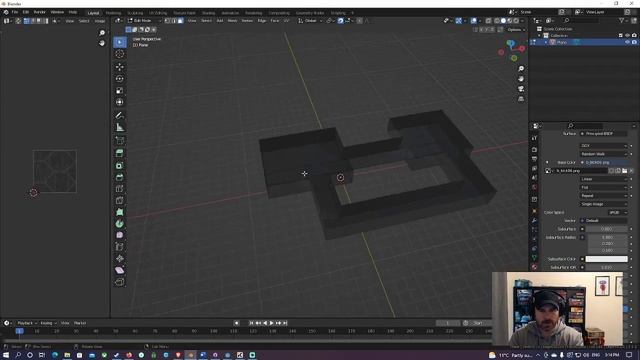The width and height of the screenshot is (640, 360).
Task: Select the Rotate tool
Action: pyautogui.click(x=120, y=78)
